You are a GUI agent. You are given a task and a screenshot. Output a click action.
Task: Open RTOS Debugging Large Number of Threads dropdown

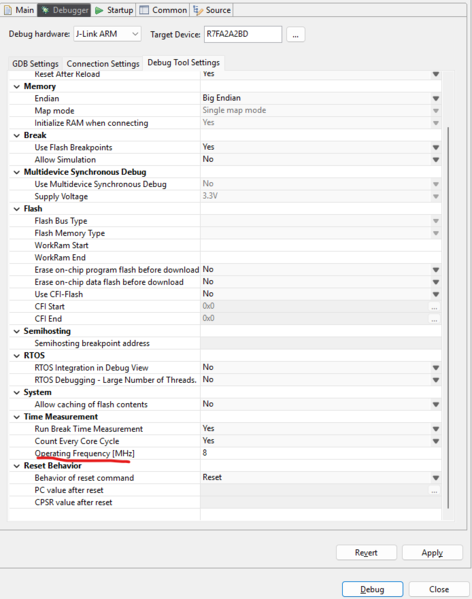(x=436, y=380)
